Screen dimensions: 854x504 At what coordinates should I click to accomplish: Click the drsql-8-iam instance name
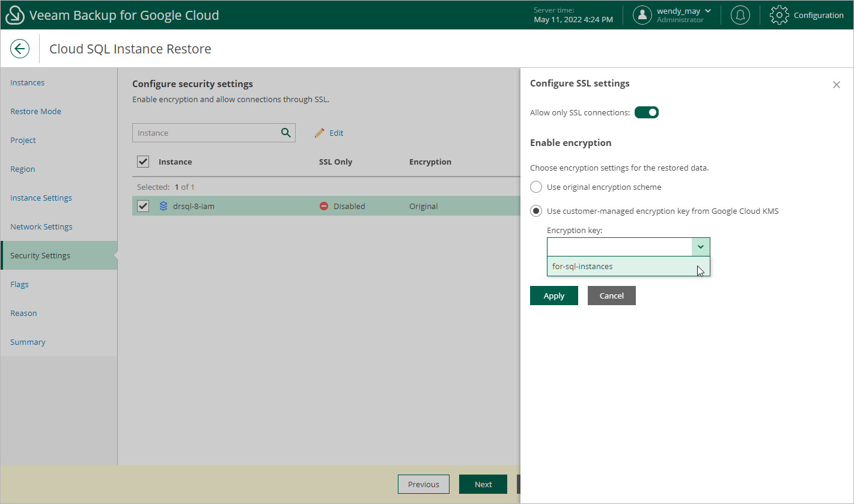click(x=194, y=206)
